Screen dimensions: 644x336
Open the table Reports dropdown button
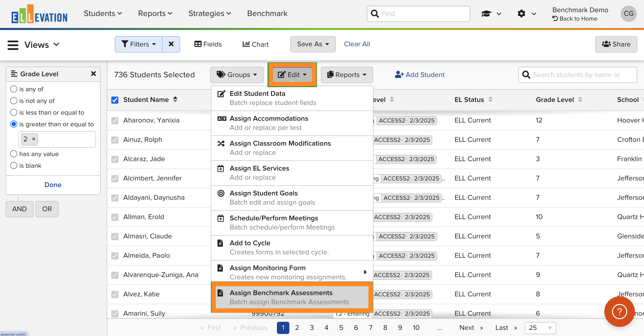point(347,75)
